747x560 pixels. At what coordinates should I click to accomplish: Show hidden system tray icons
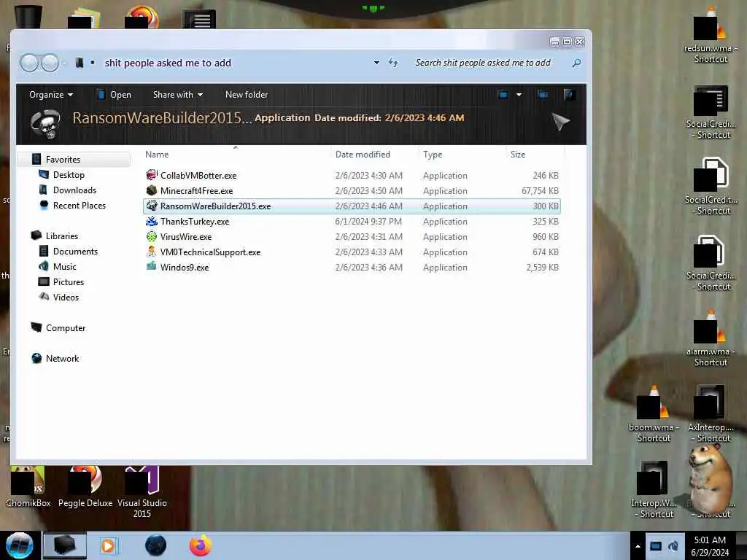[x=638, y=546]
